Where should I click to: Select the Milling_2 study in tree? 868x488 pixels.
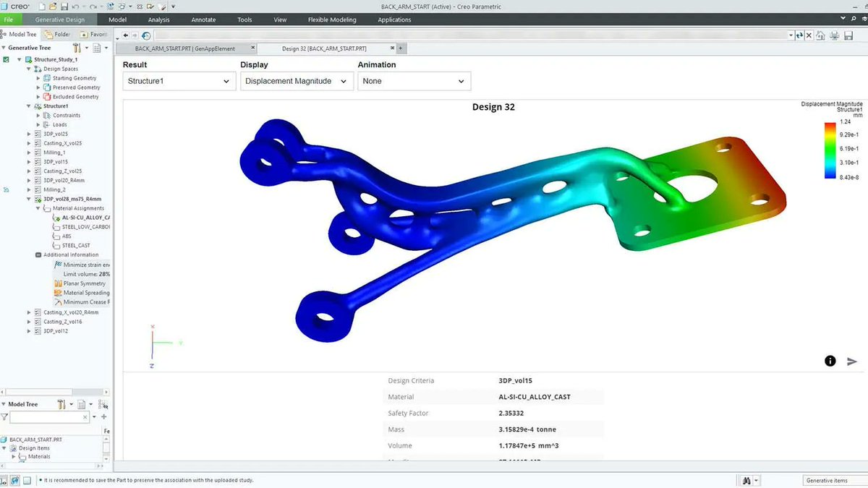tap(54, 189)
